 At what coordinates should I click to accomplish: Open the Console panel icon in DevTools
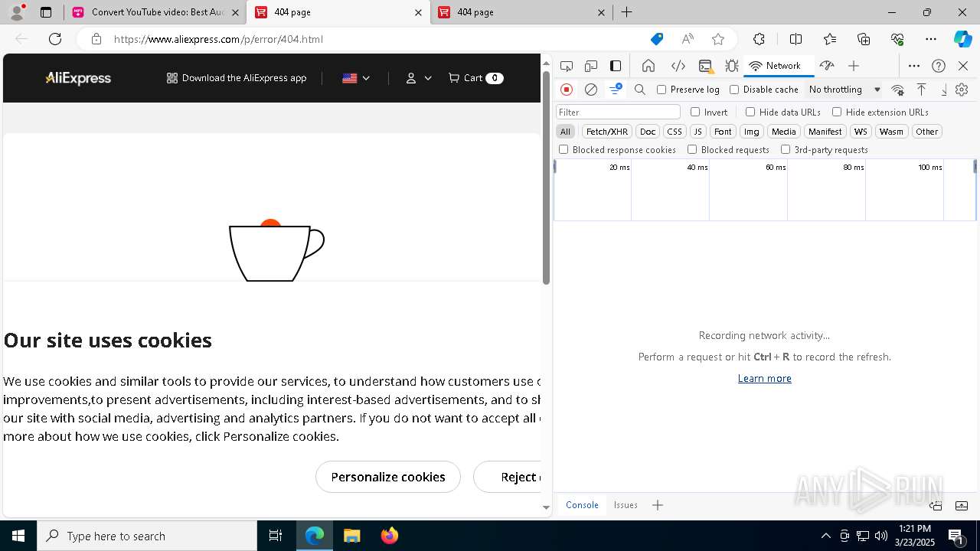pyautogui.click(x=705, y=66)
